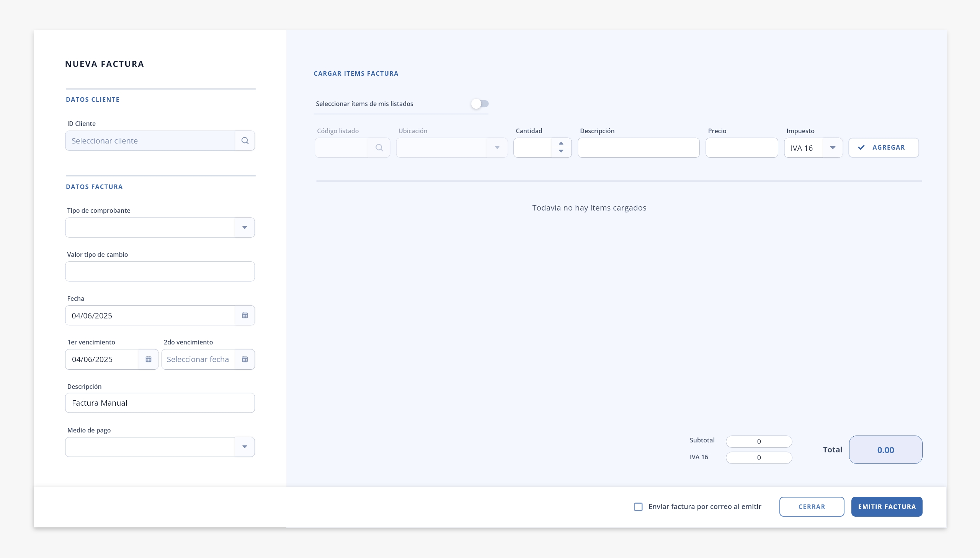Click the CERRAR button
Screen dimensions: 980x558
click(812, 507)
